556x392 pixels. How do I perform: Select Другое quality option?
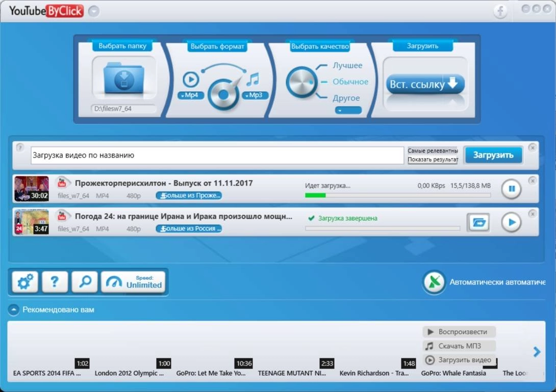tap(346, 98)
